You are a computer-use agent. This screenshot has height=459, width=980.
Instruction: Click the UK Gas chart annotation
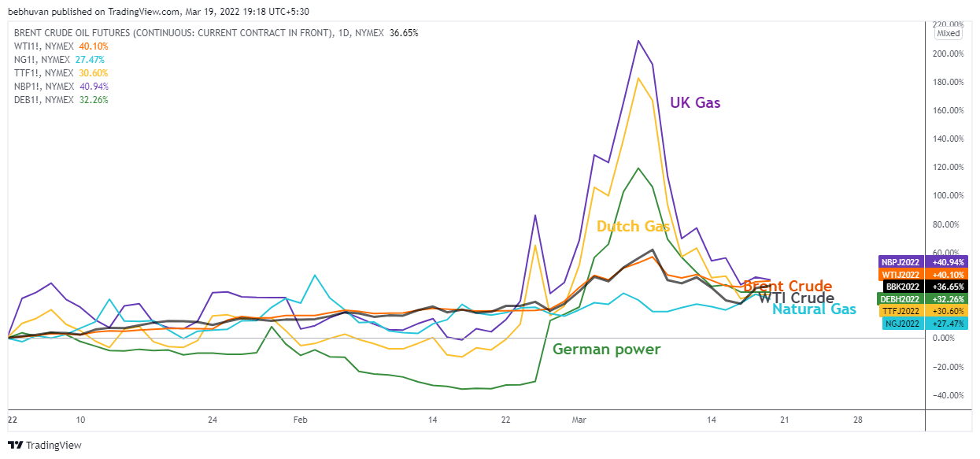(x=695, y=102)
